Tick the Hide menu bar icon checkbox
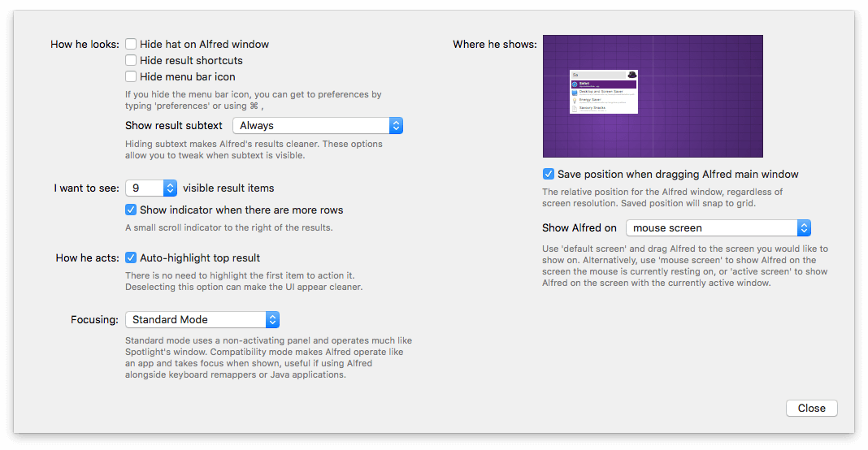Screen dimensions: 868x450 tap(131, 76)
